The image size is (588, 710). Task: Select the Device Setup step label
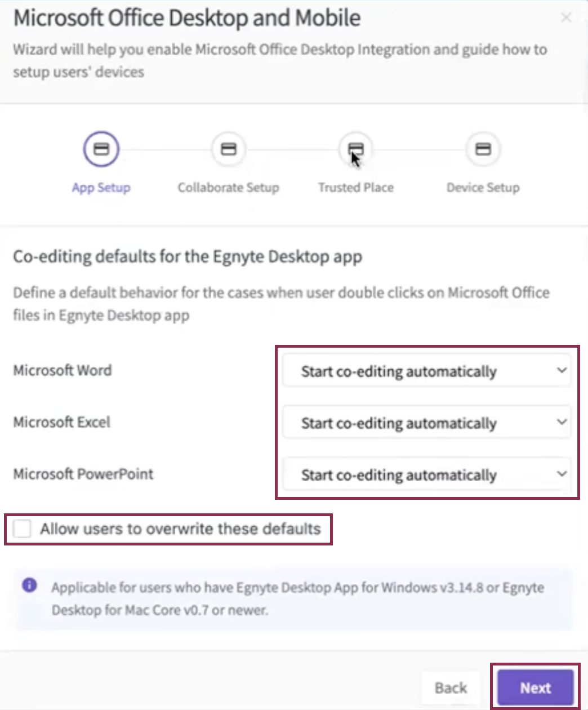(x=483, y=188)
